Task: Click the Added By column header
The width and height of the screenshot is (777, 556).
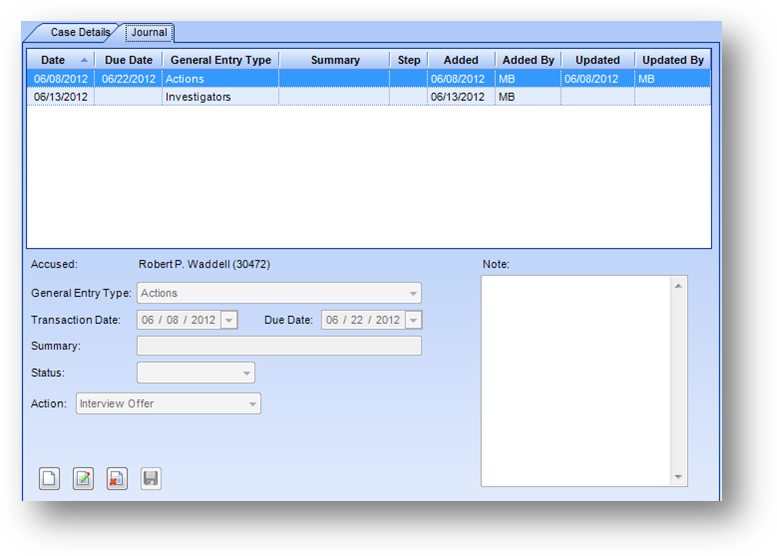Action: [528, 60]
